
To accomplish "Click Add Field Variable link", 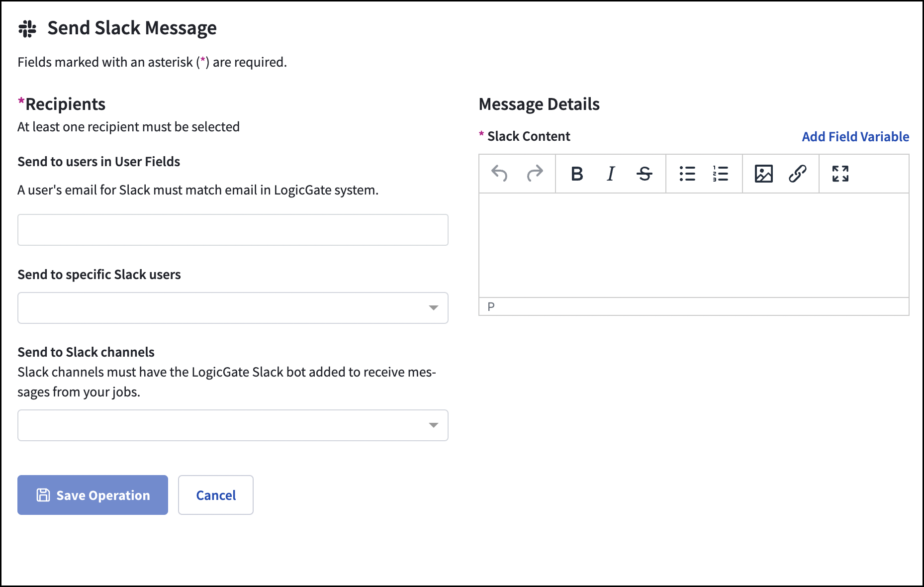I will 855,137.
